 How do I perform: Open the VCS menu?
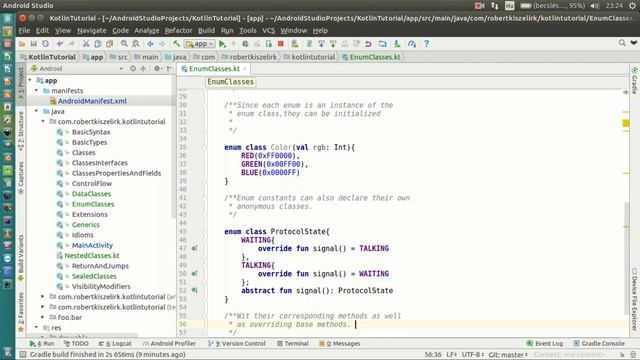coord(269,31)
